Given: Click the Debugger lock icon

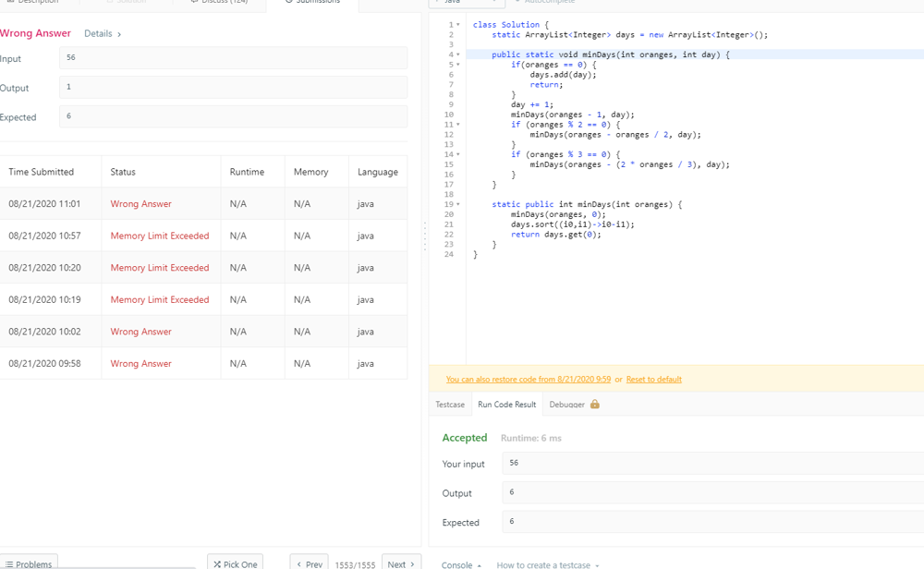Looking at the screenshot, I should pyautogui.click(x=594, y=404).
